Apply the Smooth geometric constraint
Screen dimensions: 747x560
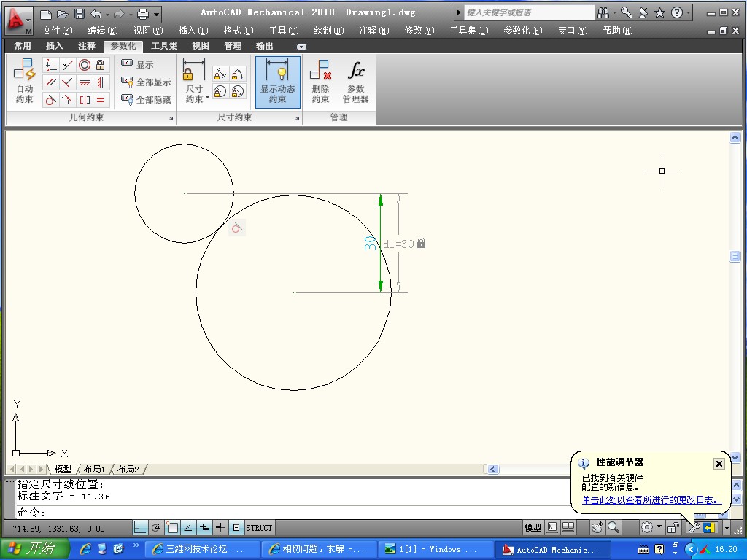coord(67,99)
